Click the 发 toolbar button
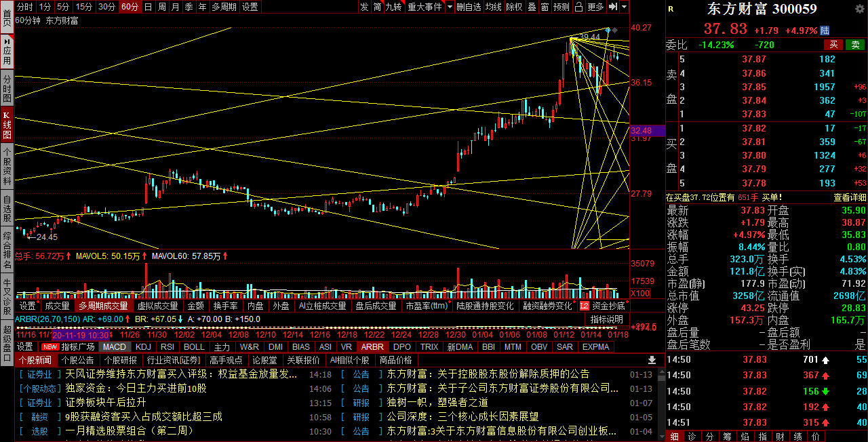 [x=364, y=7]
